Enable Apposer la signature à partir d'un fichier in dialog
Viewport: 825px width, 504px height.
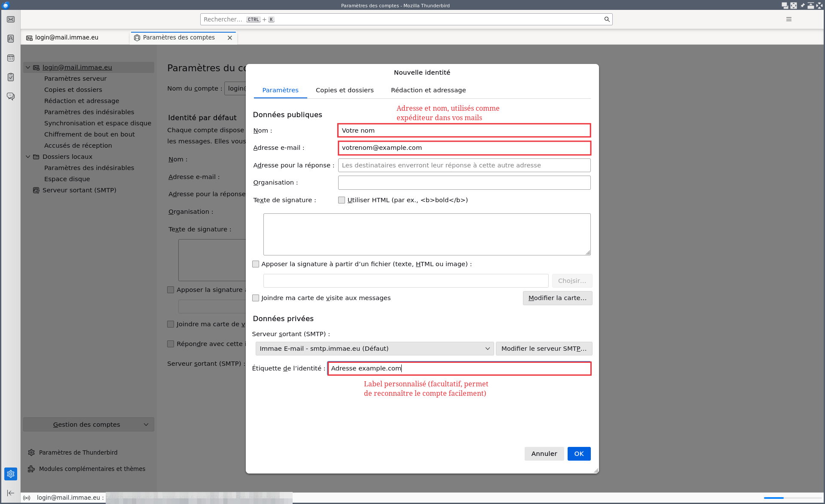click(x=256, y=264)
